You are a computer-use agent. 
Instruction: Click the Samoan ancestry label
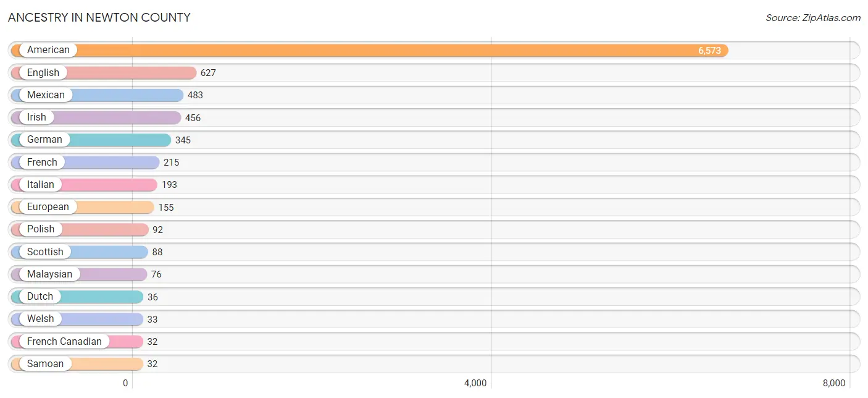pyautogui.click(x=45, y=363)
